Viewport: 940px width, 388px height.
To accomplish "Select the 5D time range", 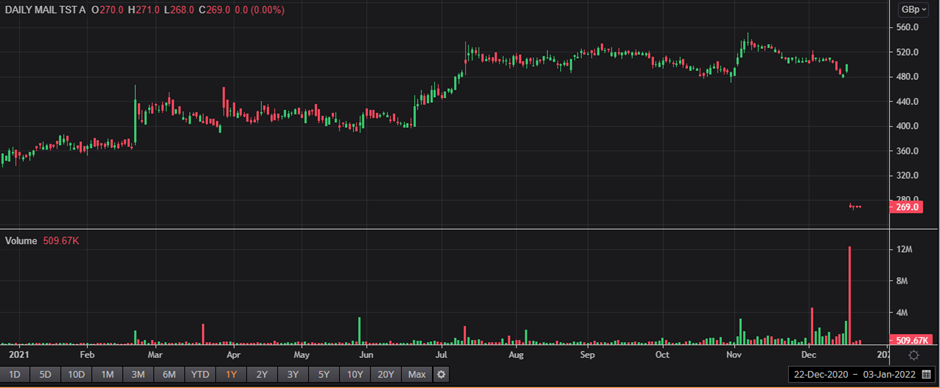I will click(x=45, y=375).
